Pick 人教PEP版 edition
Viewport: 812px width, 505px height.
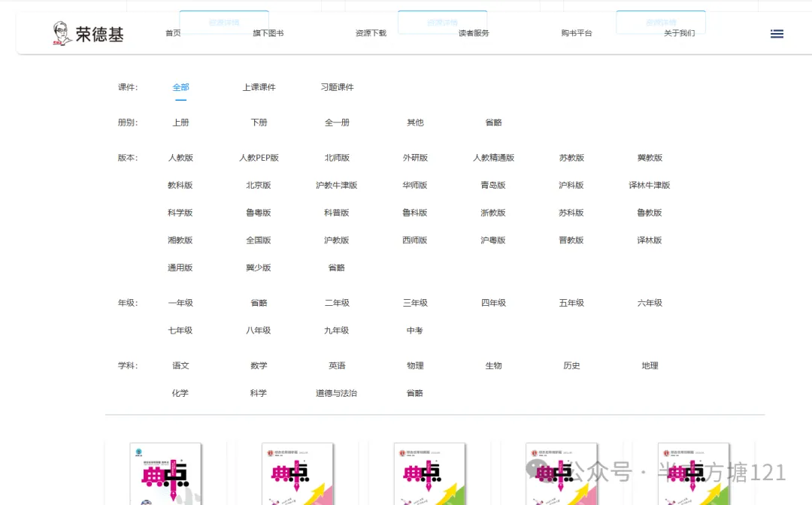click(259, 158)
